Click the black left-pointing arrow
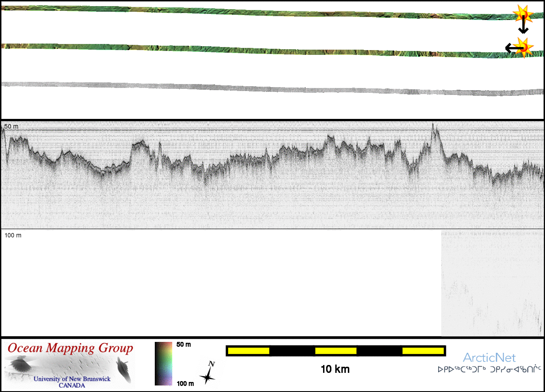545x392 pixels. [x=512, y=48]
